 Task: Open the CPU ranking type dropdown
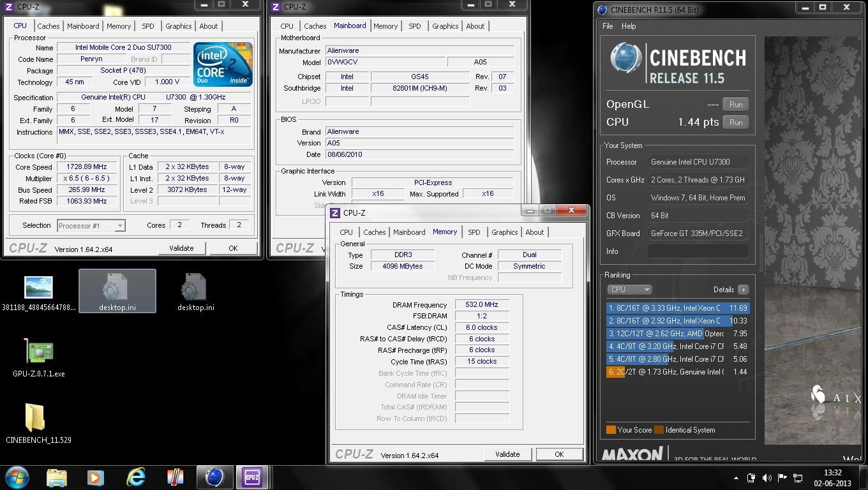click(629, 289)
